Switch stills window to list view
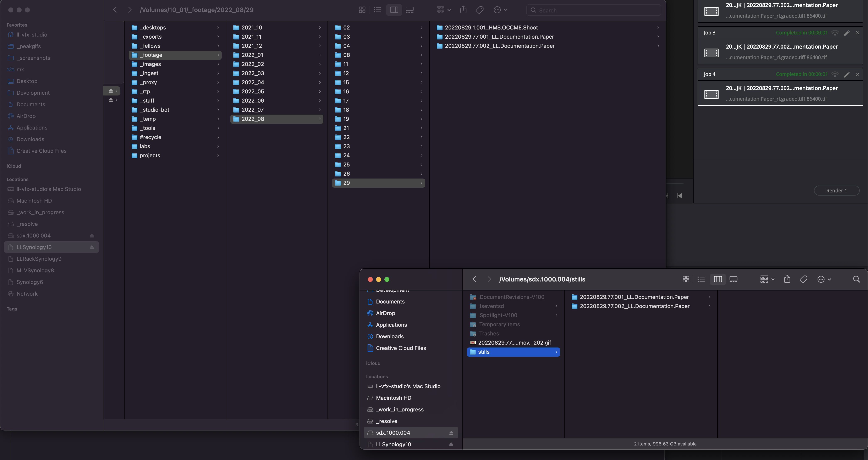This screenshot has width=868, height=460. [701, 279]
